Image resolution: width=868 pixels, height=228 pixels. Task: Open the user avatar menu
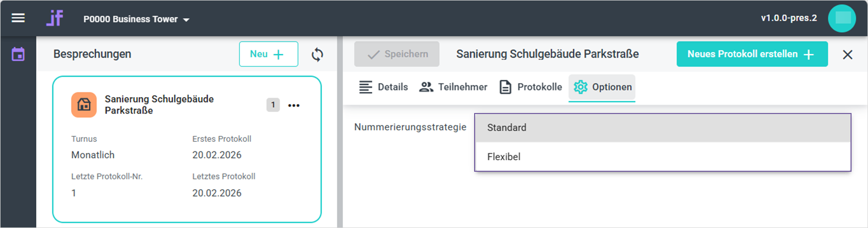tap(842, 18)
